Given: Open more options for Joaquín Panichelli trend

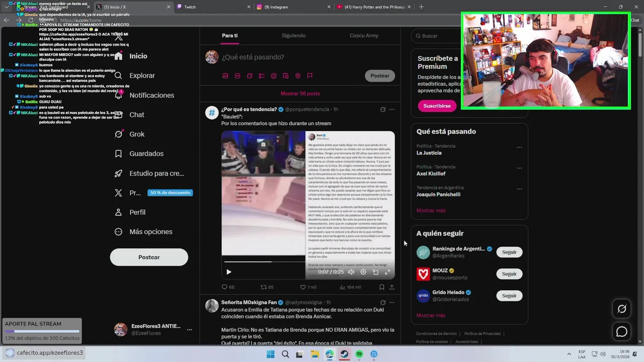Looking at the screenshot, I should click(519, 189).
